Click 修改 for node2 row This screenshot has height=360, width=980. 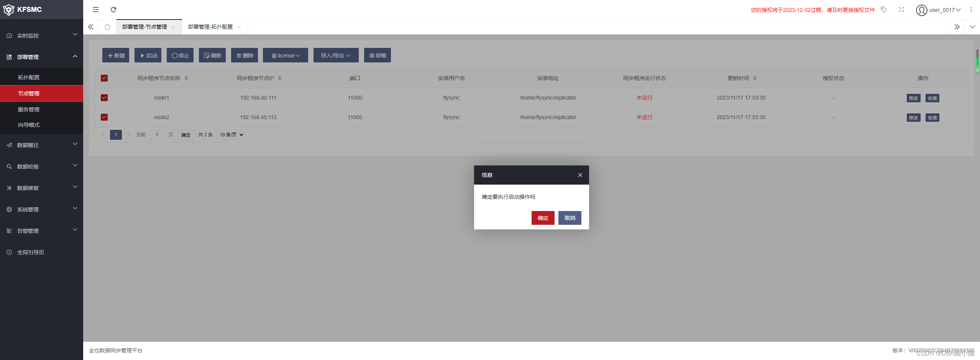(914, 118)
